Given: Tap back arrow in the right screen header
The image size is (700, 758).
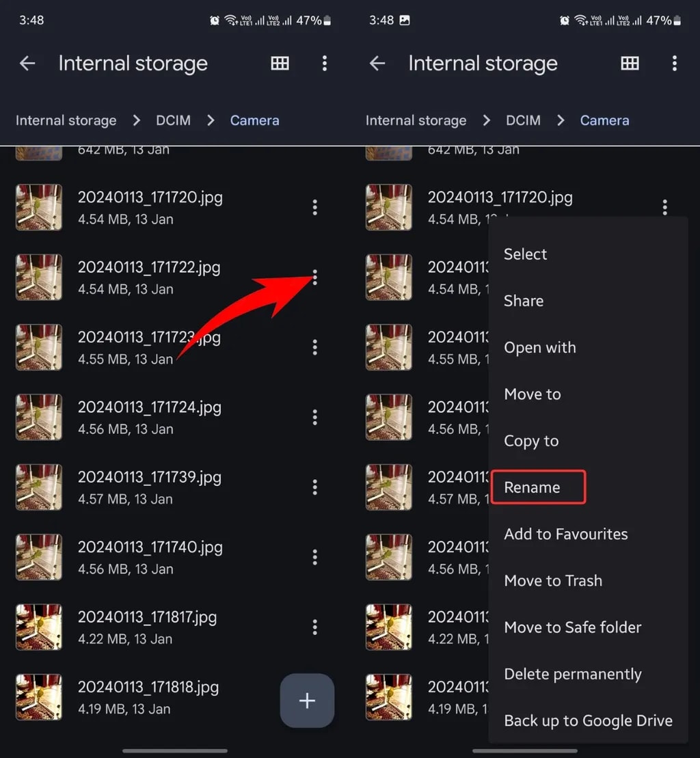Looking at the screenshot, I should click(377, 64).
